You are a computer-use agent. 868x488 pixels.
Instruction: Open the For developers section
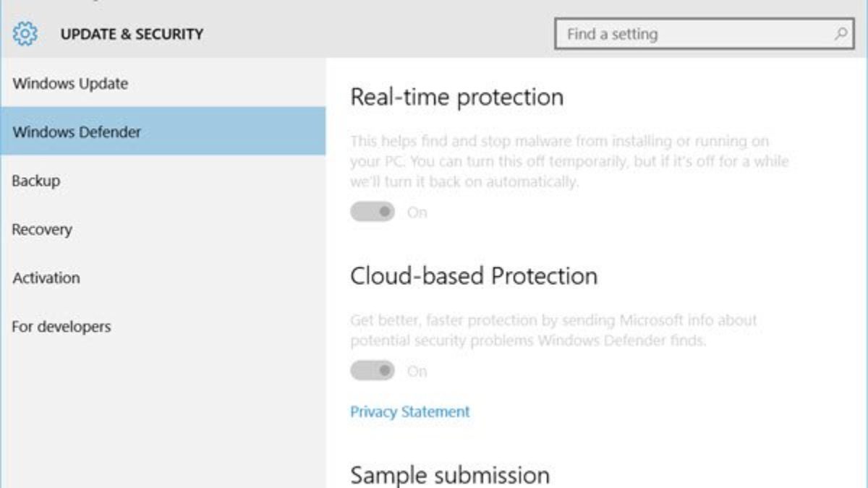[x=61, y=326]
